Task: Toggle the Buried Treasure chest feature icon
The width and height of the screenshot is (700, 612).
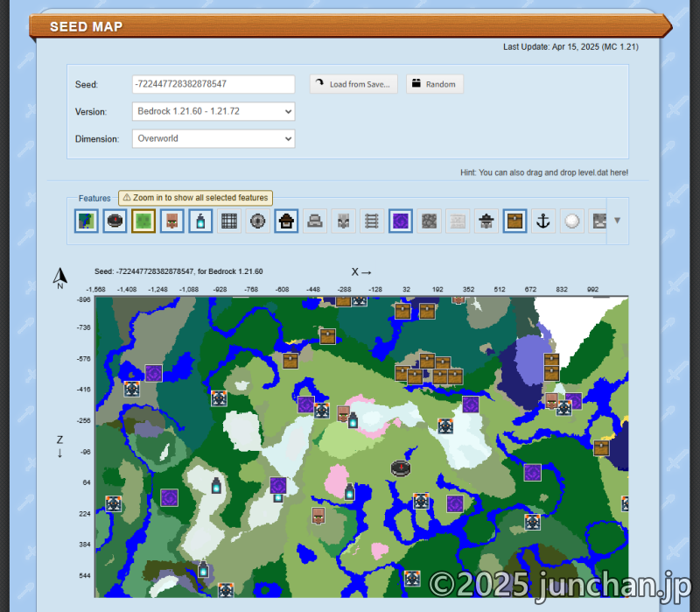Action: 514,221
